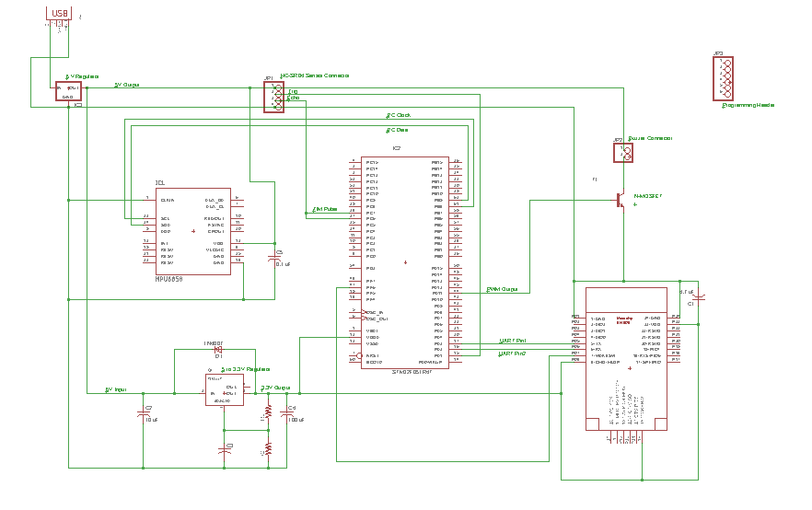
Task: Click the Programming Header text label
Action: pos(748,106)
